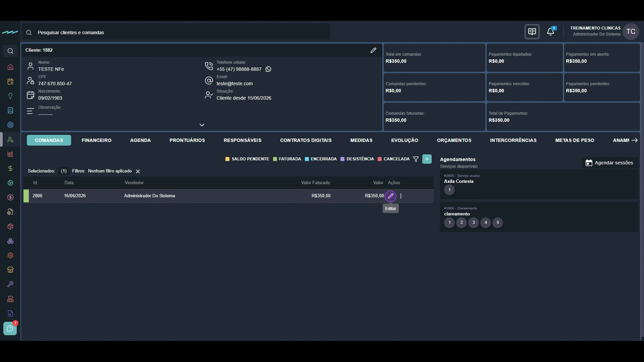Screen dimensions: 644x362
Task: Open the teal gear sidebar icon
Action: [x=10, y=183]
